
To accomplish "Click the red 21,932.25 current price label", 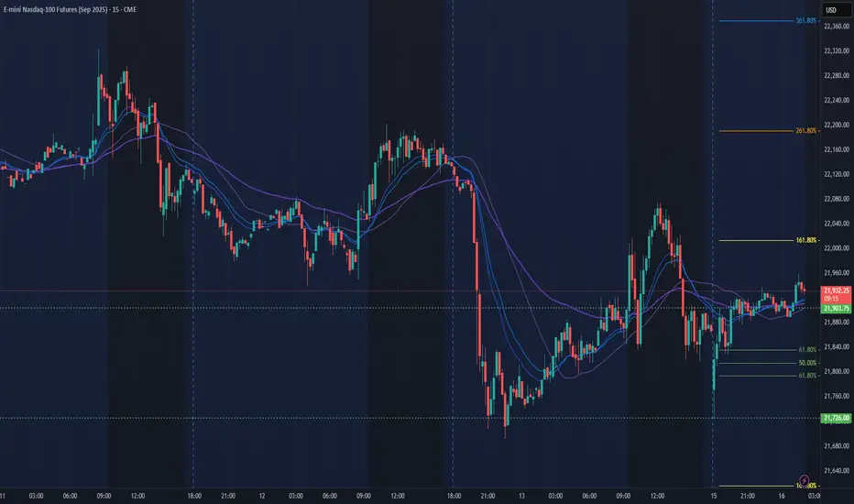I will pyautogui.click(x=836, y=291).
